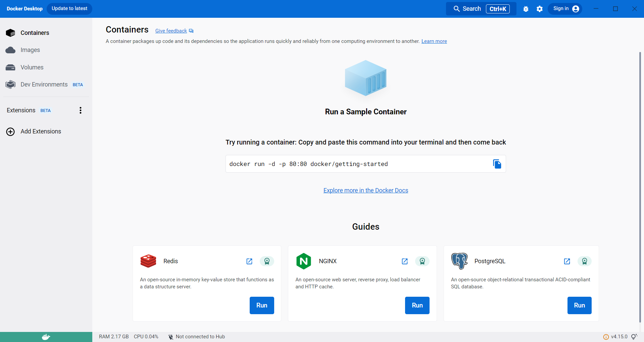Screen dimensions: 644x342
Task: Open the Troubleshoot bug icon
Action: click(x=526, y=9)
